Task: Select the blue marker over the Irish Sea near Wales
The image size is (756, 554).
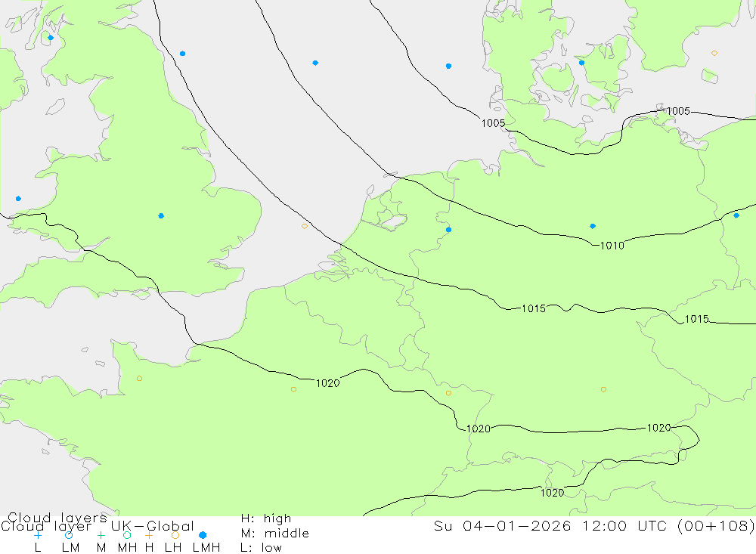Action: click(x=18, y=199)
